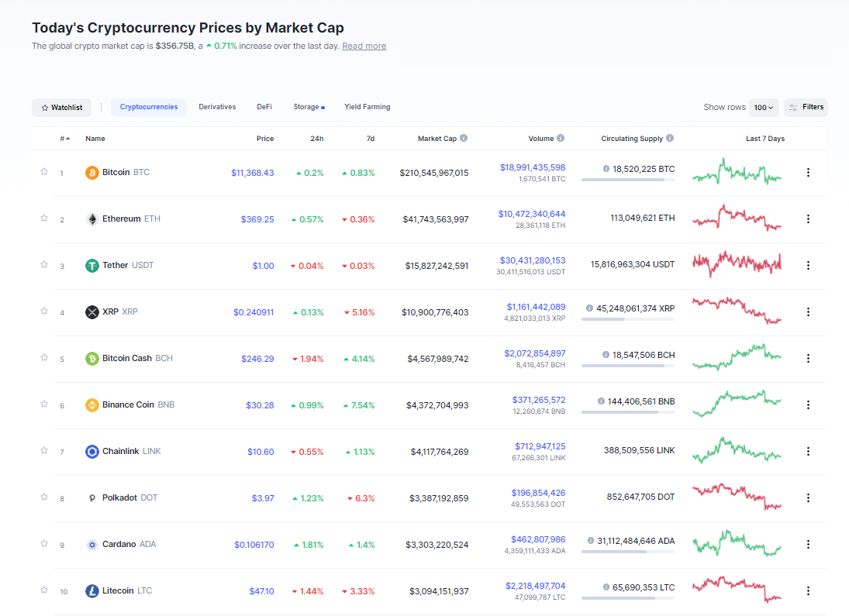Open the Filters button

(806, 107)
